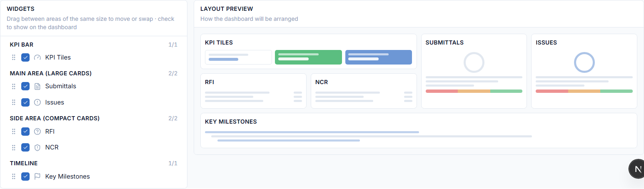Click the Submittals red-orange-green status bar
Screen dimensions: 644x189
(474, 91)
